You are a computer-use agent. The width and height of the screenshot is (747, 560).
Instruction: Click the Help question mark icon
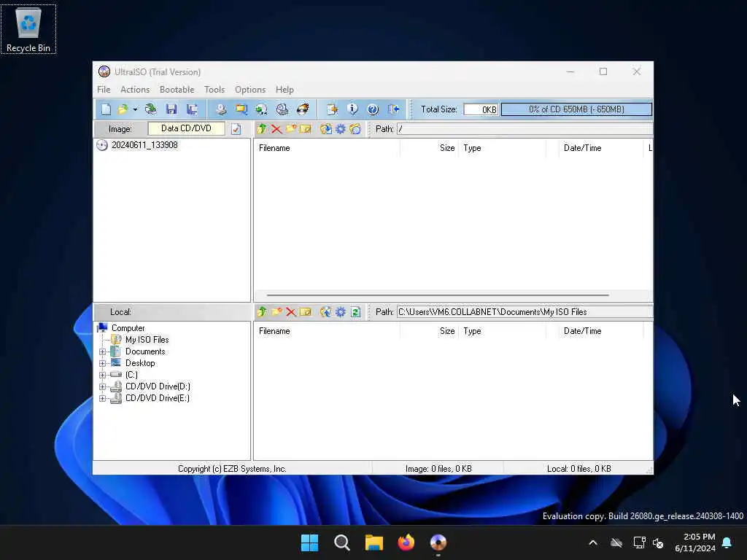pos(373,109)
